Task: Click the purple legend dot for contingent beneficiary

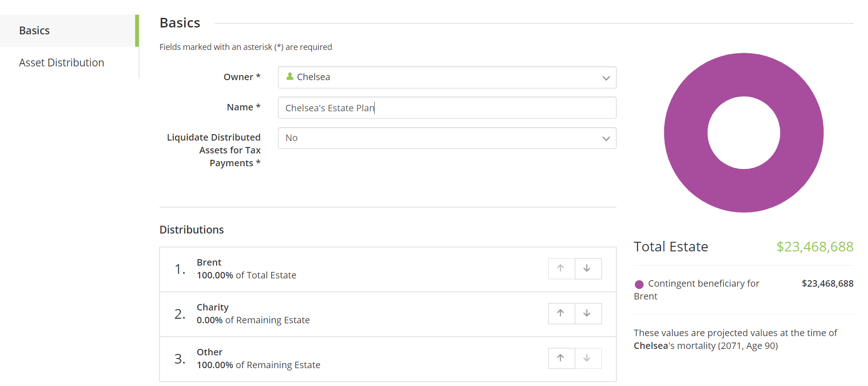Action: tap(639, 284)
